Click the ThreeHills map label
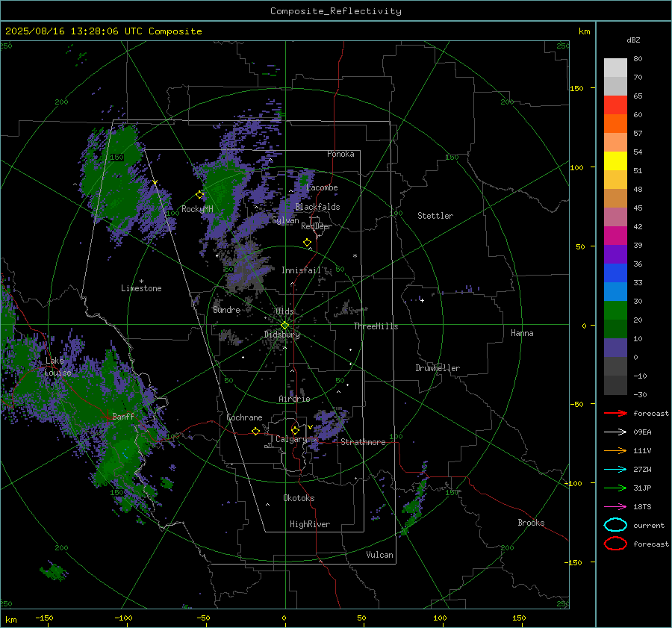Screen dimensions: 672x628 click(x=376, y=326)
